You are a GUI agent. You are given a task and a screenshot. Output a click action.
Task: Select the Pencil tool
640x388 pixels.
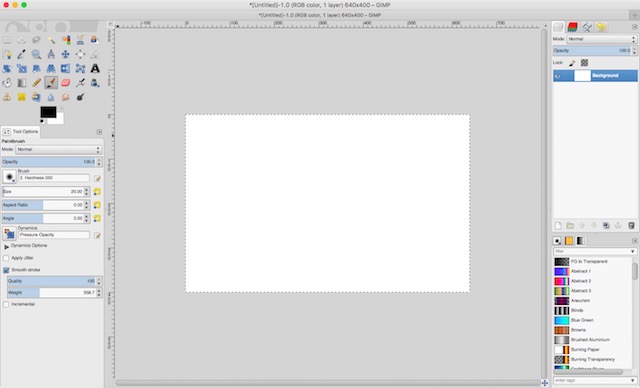36,83
